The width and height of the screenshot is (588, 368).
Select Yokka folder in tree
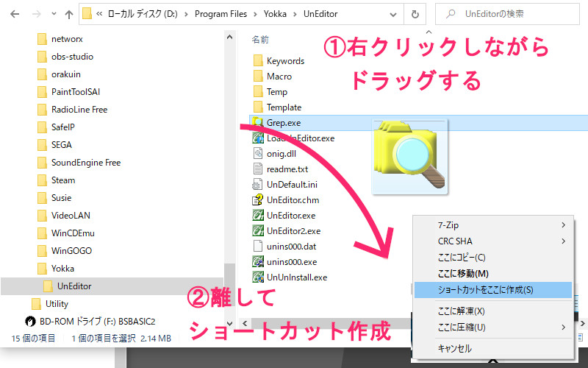(x=56, y=269)
